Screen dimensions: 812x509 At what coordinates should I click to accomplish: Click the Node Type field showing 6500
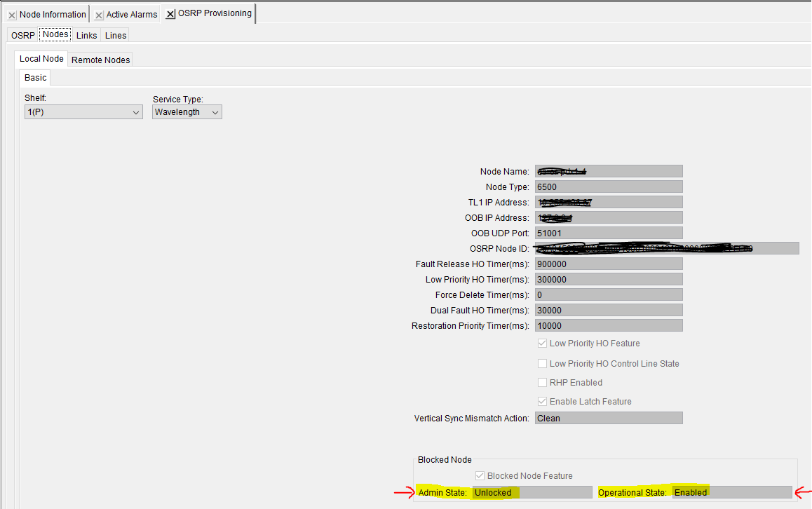(609, 187)
